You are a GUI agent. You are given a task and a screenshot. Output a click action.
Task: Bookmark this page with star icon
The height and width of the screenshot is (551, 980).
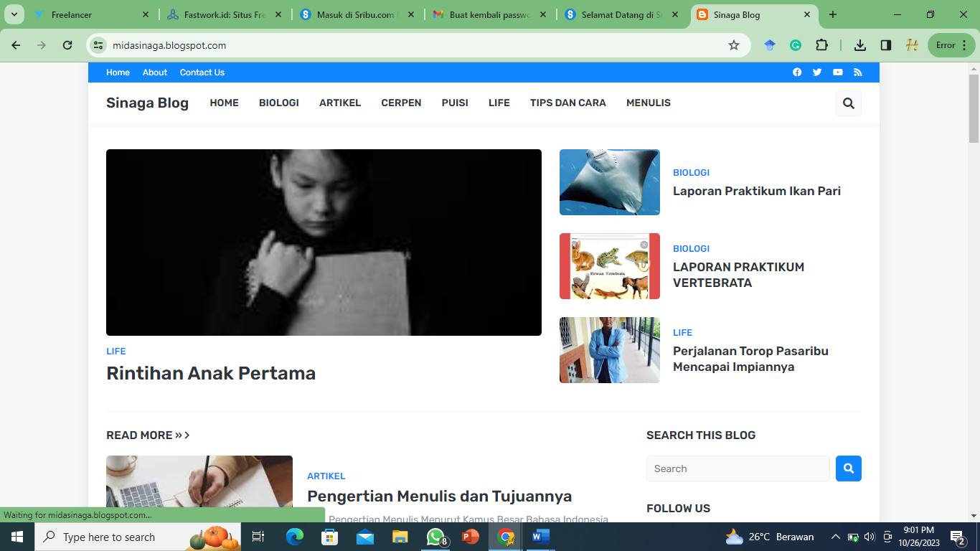point(734,45)
